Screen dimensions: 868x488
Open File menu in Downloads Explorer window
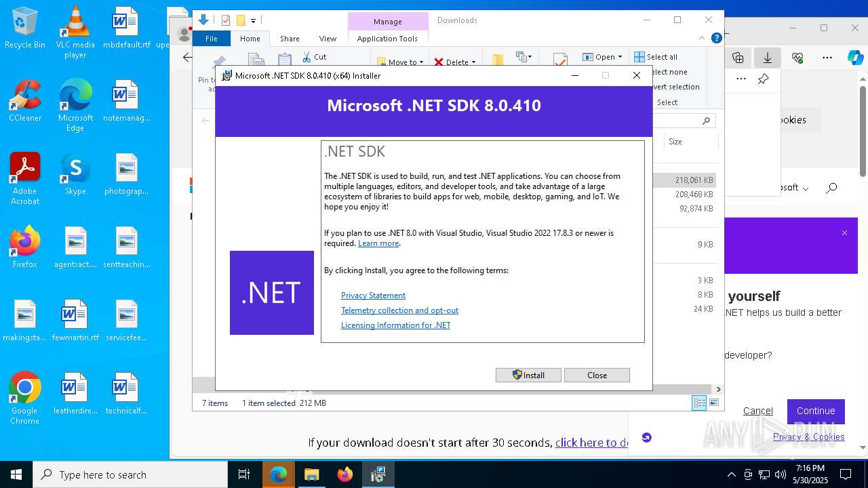[x=212, y=39]
